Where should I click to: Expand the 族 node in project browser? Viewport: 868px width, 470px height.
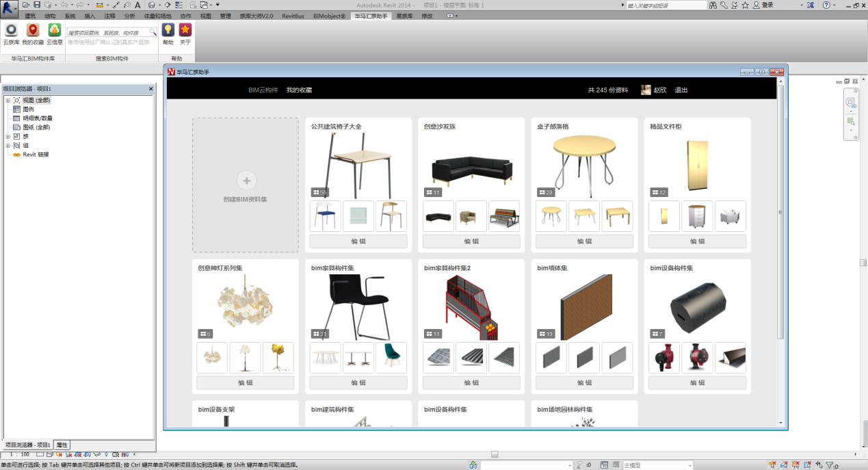click(8, 136)
